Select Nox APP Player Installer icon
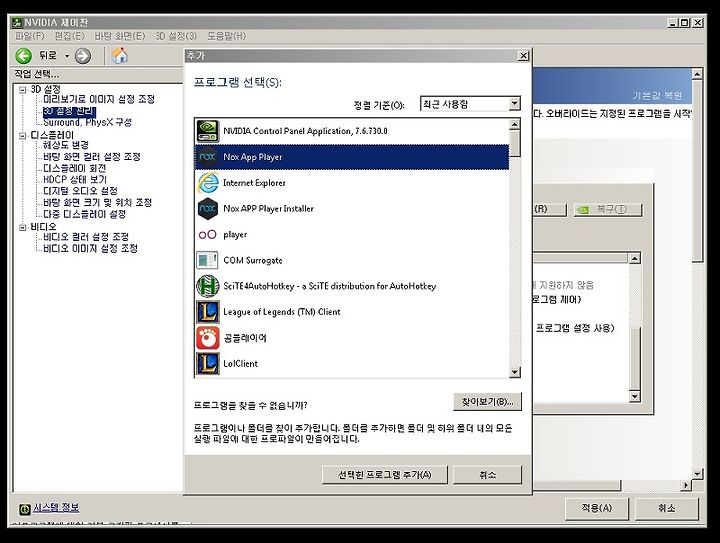This screenshot has height=543, width=720. pos(208,209)
